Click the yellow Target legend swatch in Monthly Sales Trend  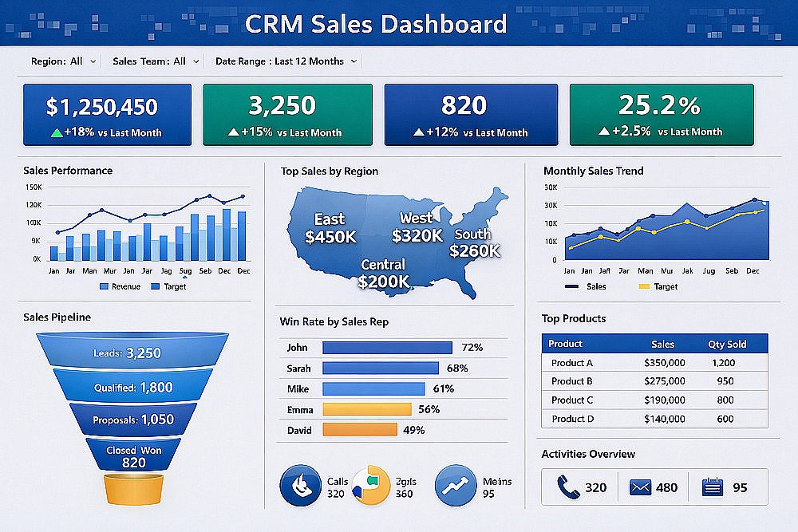click(644, 287)
